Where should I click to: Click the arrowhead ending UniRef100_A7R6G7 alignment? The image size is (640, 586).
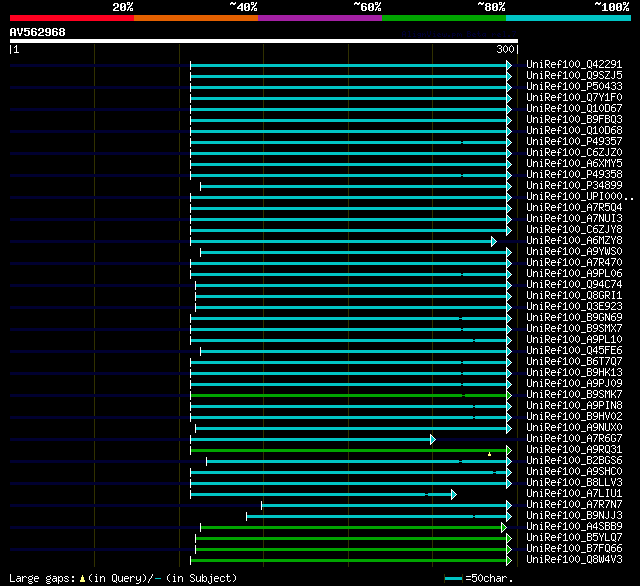click(x=433, y=440)
